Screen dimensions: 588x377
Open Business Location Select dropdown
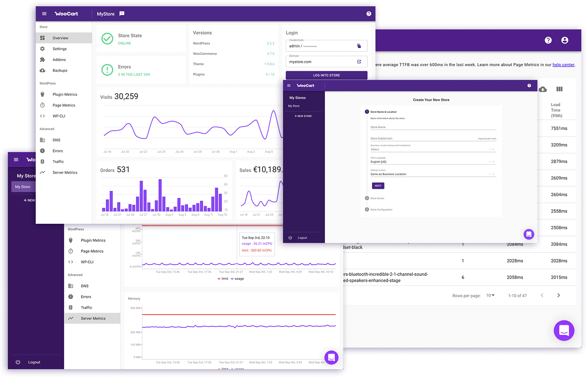click(433, 149)
